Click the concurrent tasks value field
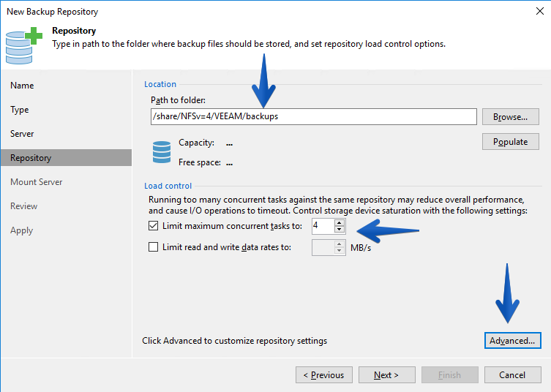 [323, 226]
